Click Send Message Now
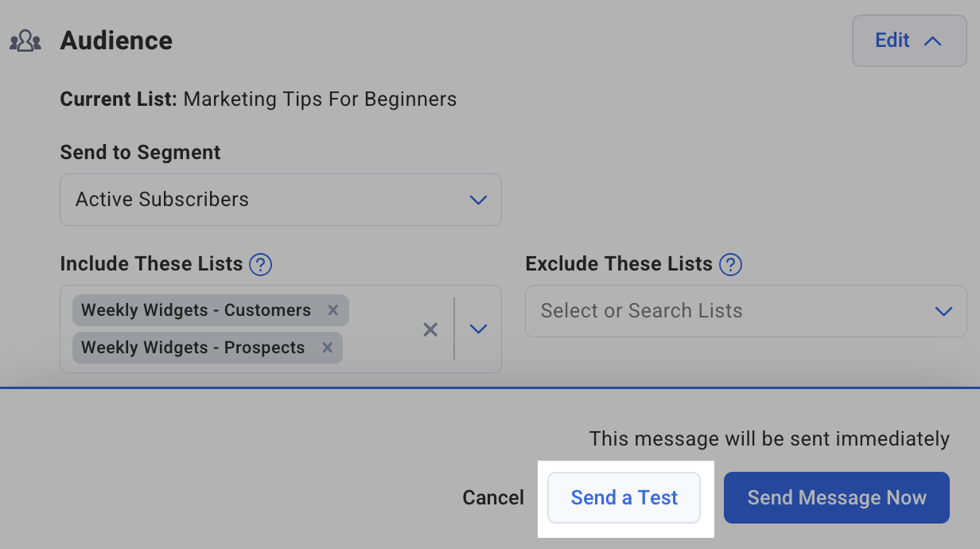This screenshot has width=980, height=549. [x=836, y=498]
